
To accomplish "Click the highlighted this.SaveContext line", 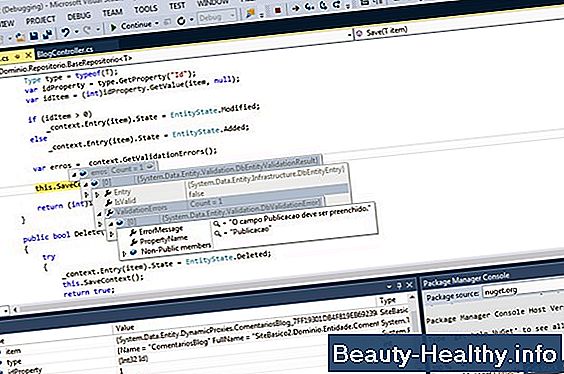I will (58, 187).
